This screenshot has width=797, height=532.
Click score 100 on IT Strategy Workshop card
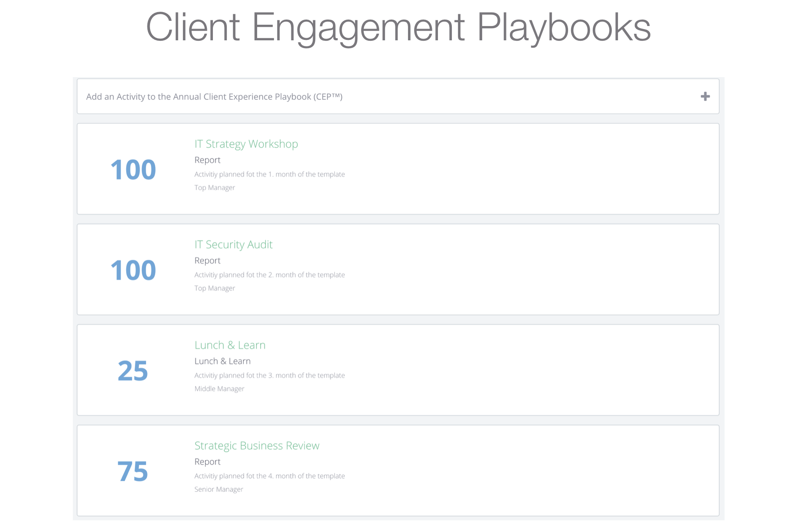click(x=133, y=170)
